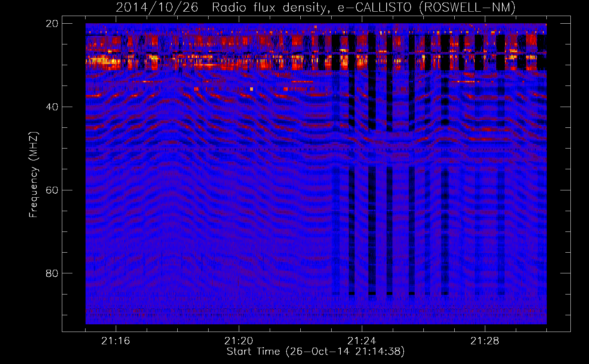Click the 'Start Time (26-Oct-14 21:14:38)' label
This screenshot has height=364, width=589.
tap(316, 352)
